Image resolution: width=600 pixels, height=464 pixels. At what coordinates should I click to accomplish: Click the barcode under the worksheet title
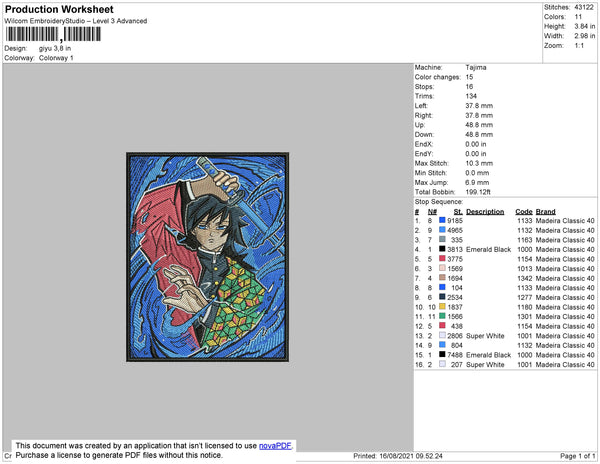[53, 34]
